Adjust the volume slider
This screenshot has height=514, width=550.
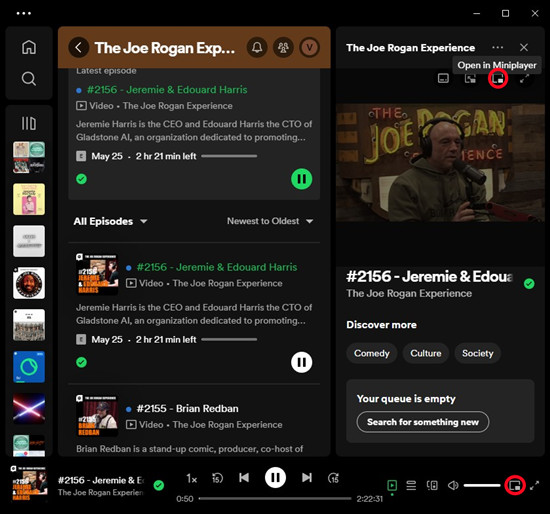point(482,486)
